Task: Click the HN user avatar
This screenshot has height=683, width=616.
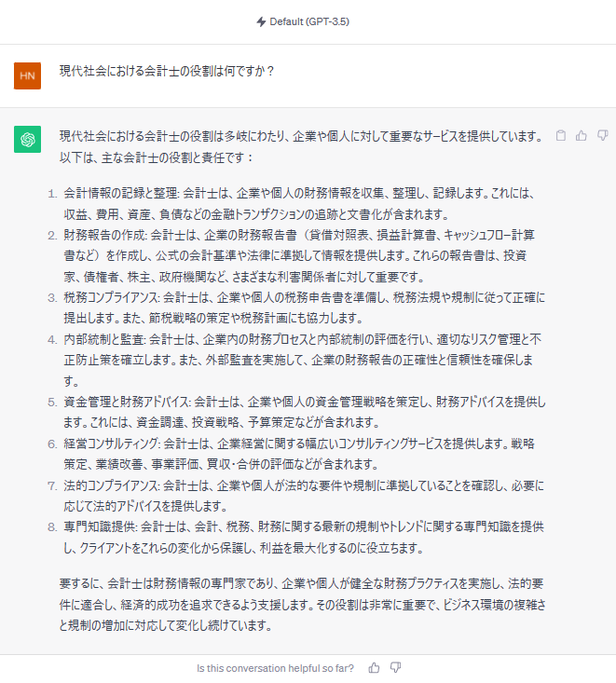Action: pos(27,75)
